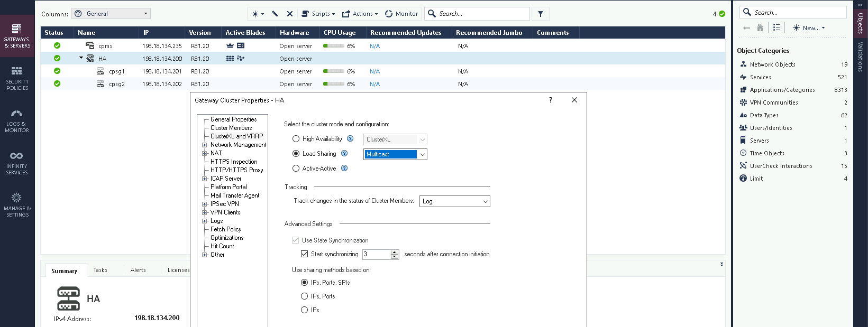Select the High Availability radio button
The image size is (868, 327).
[x=296, y=139]
